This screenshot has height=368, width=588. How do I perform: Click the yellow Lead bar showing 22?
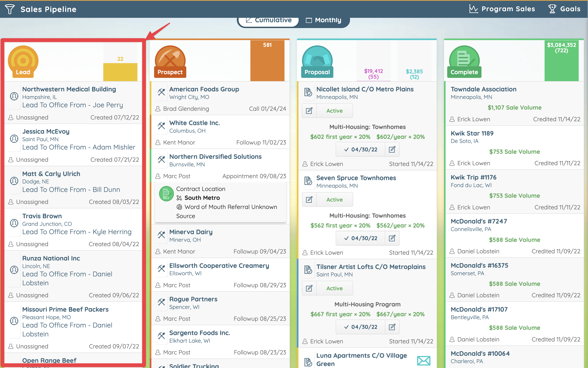[x=120, y=72]
